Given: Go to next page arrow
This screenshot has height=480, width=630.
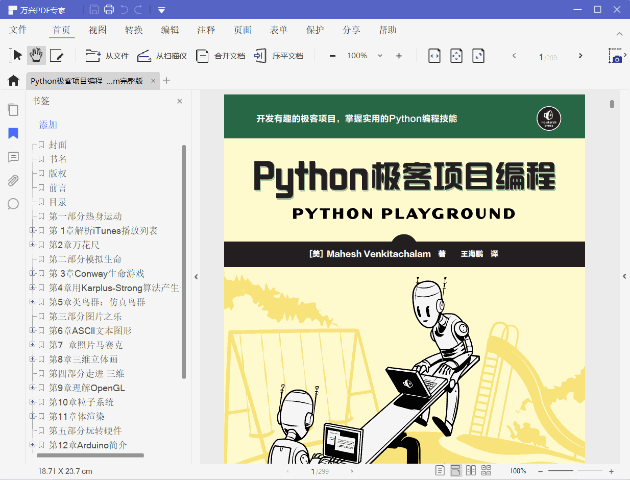Looking at the screenshot, I should click(580, 56).
